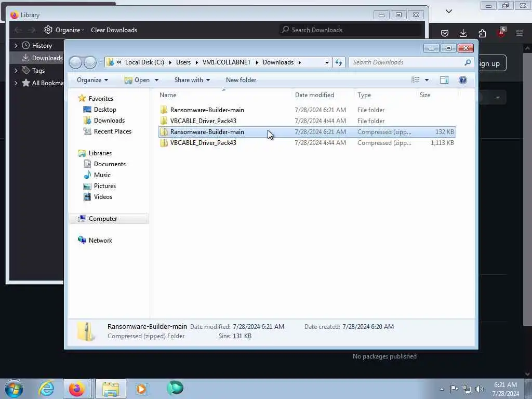Open Windows Media Player from taskbar
The image size is (532, 399).
click(x=141, y=389)
